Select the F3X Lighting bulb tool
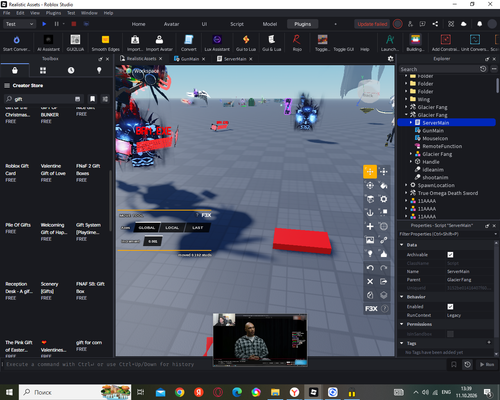 tap(370, 254)
